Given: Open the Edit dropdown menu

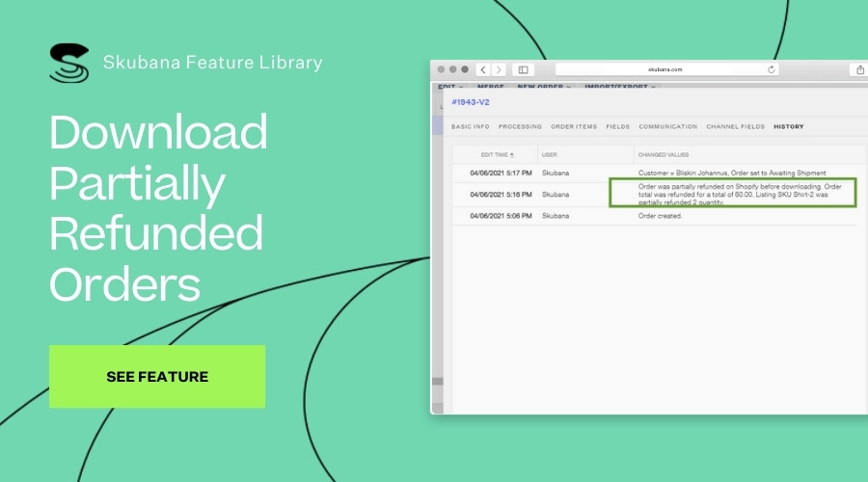Looking at the screenshot, I should [x=450, y=87].
